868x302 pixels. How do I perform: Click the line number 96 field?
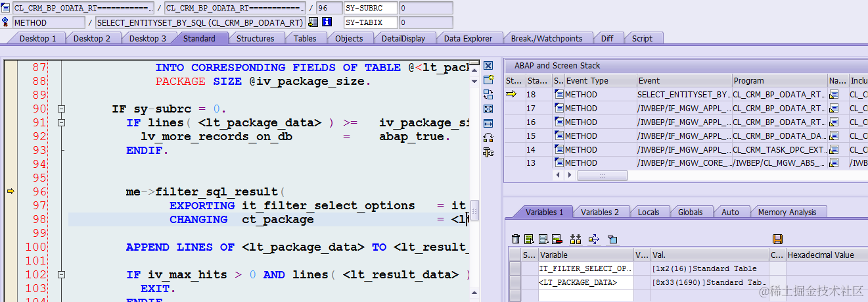pos(328,8)
